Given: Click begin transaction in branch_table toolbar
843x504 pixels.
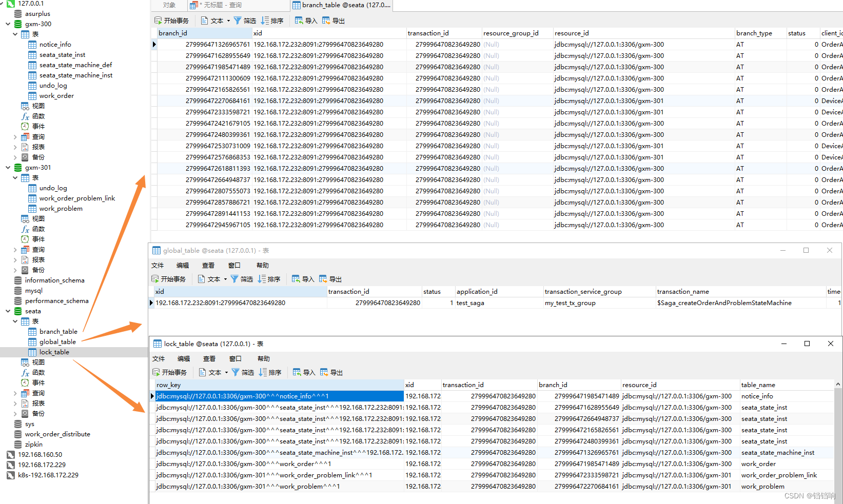Looking at the screenshot, I should click(172, 21).
